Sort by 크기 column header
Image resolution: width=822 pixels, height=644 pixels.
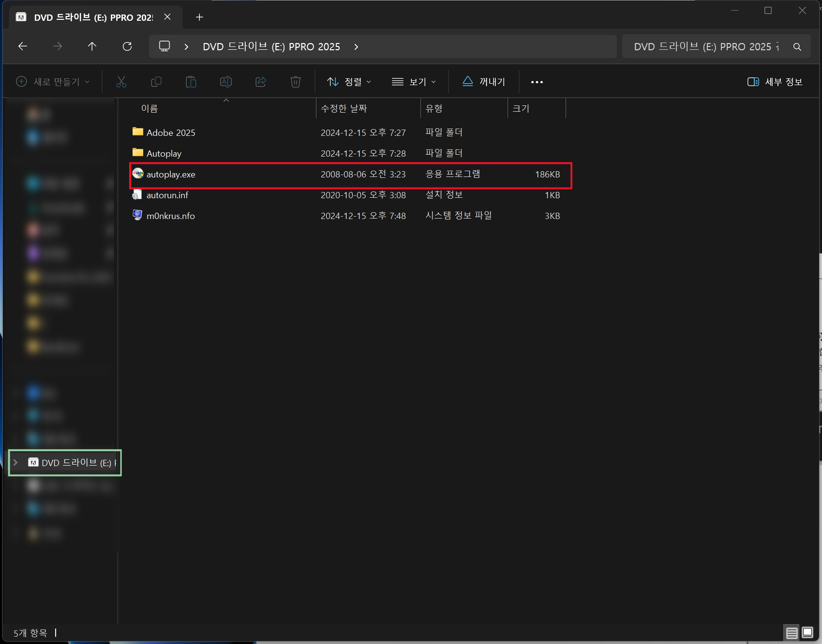(x=537, y=108)
